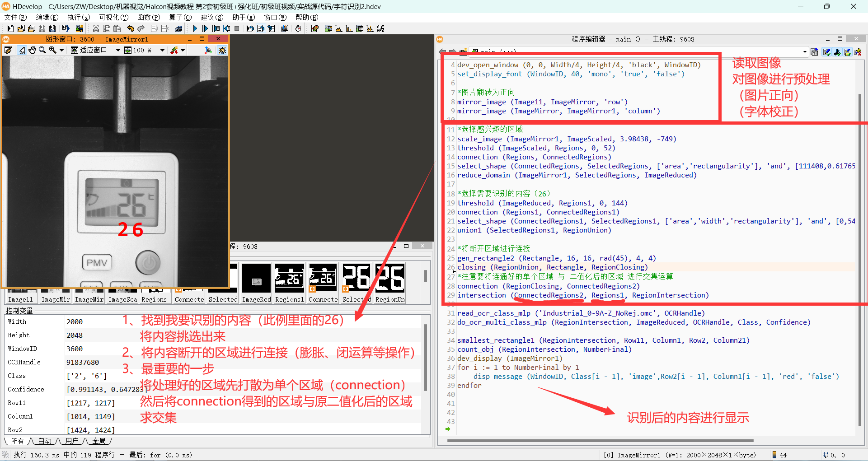Switch to the 全局 variables tab
Image resolution: width=868 pixels, height=461 pixels.
[x=99, y=441]
